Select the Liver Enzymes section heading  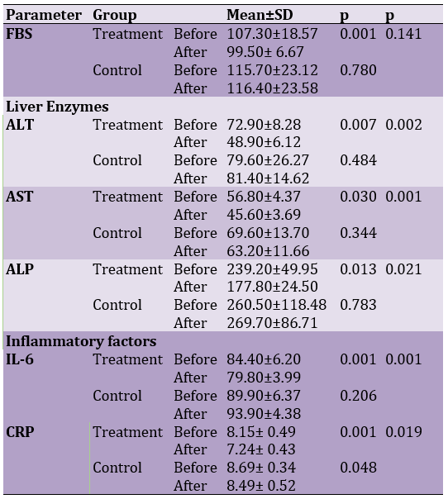click(x=57, y=107)
